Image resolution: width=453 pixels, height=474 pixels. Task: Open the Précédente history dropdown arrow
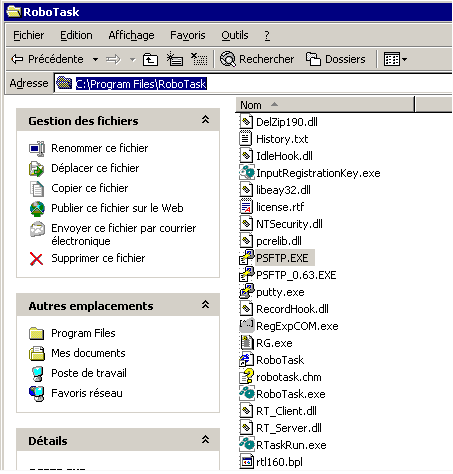coord(95,60)
